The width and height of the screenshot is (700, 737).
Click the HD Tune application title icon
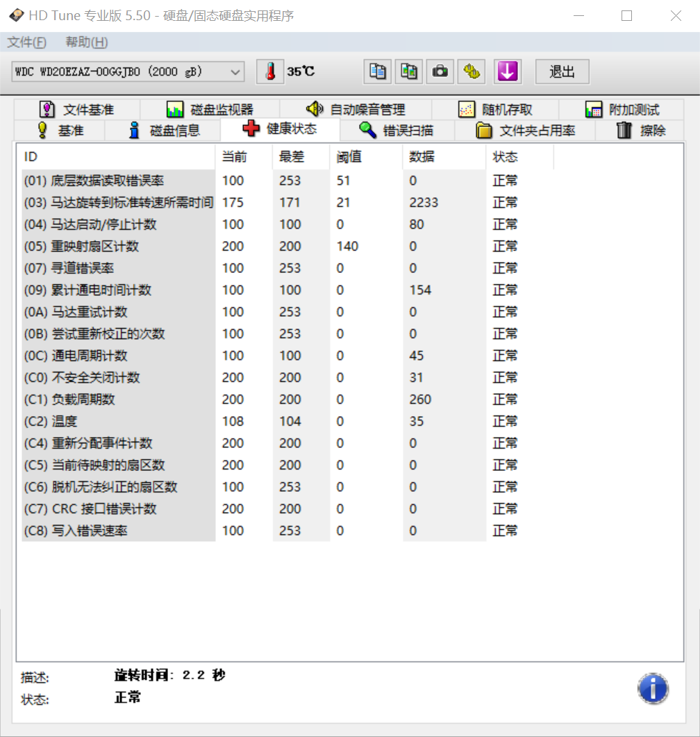click(x=17, y=15)
